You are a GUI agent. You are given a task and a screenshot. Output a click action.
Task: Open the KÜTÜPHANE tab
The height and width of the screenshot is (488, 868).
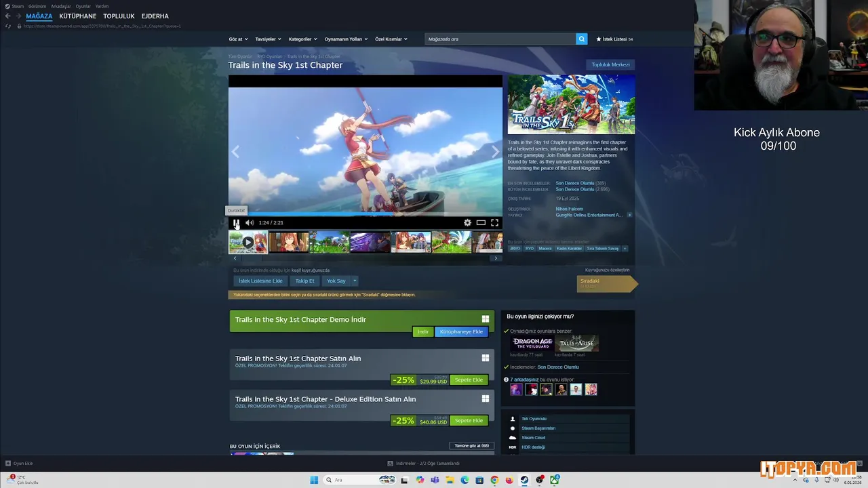[77, 16]
